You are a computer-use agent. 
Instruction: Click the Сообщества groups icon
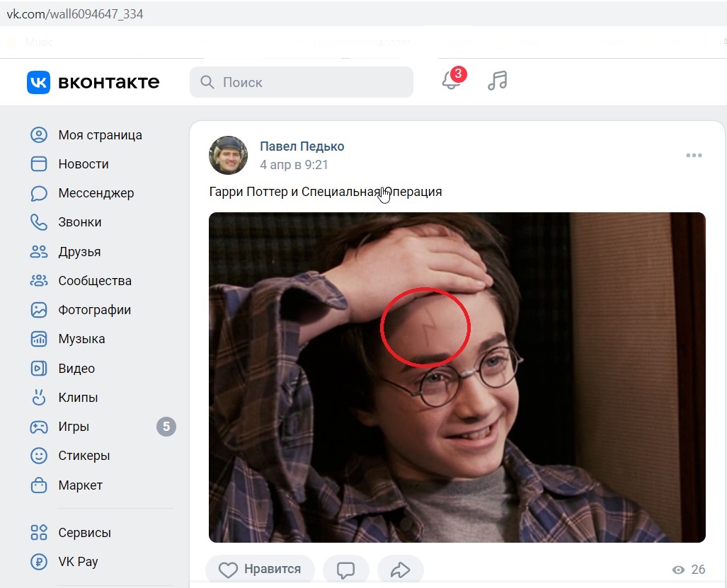pyautogui.click(x=39, y=281)
